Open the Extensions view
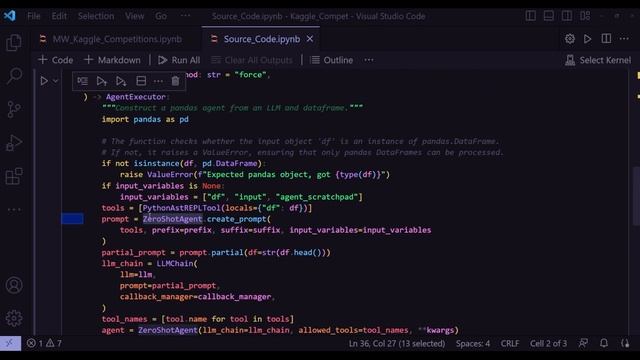The image size is (640, 360). [x=14, y=176]
